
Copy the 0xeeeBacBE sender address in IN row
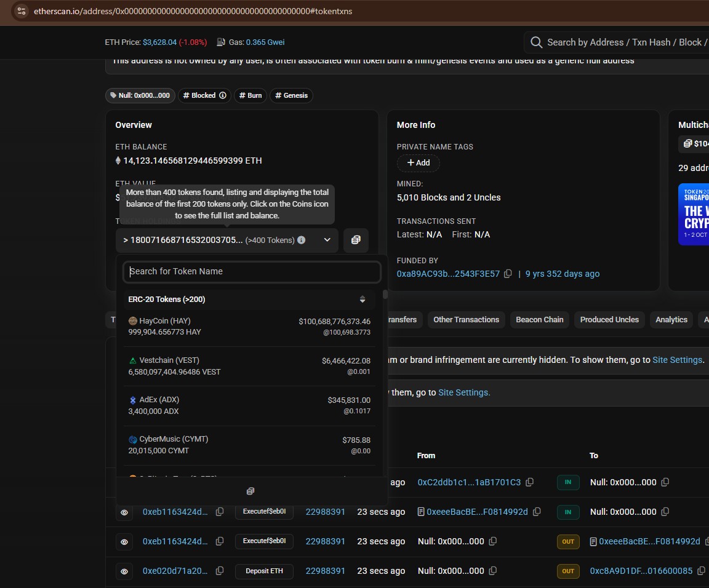pos(537,512)
